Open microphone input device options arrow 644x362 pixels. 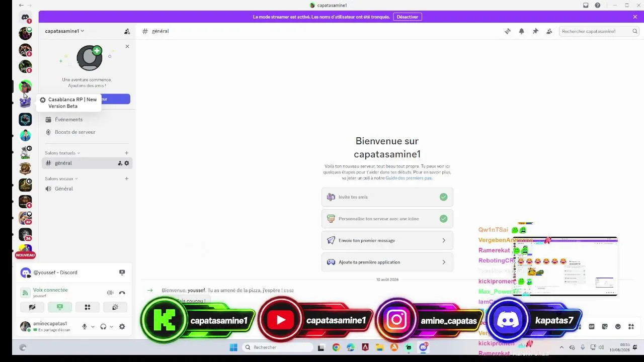click(93, 327)
